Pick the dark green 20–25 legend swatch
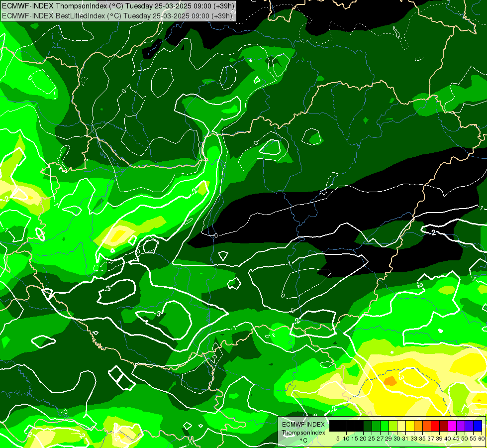 pos(368,426)
